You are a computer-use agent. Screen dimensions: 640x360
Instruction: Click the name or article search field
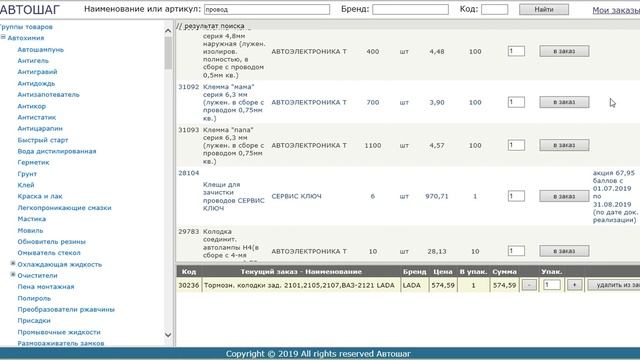pos(267,9)
